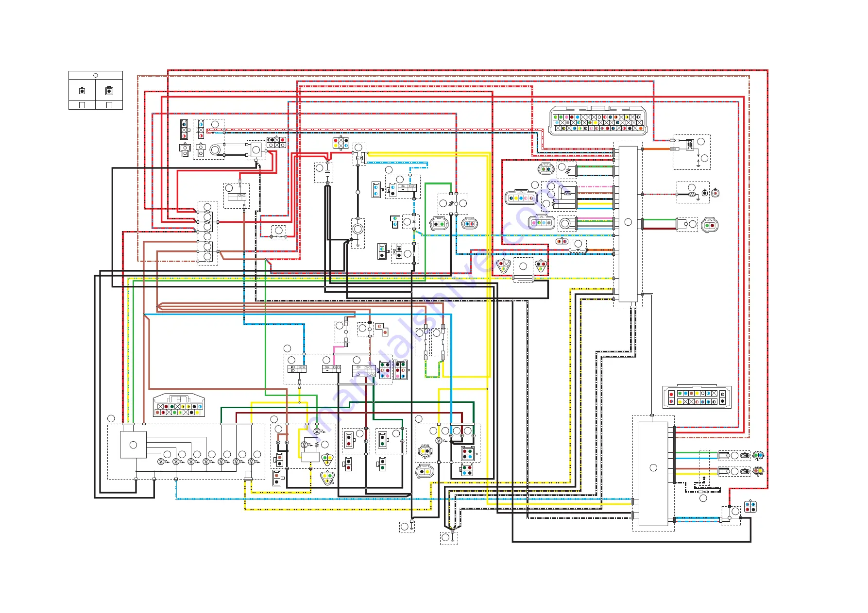
Task: Click the large multi-pin ECU connector pinout
Action: [598, 120]
